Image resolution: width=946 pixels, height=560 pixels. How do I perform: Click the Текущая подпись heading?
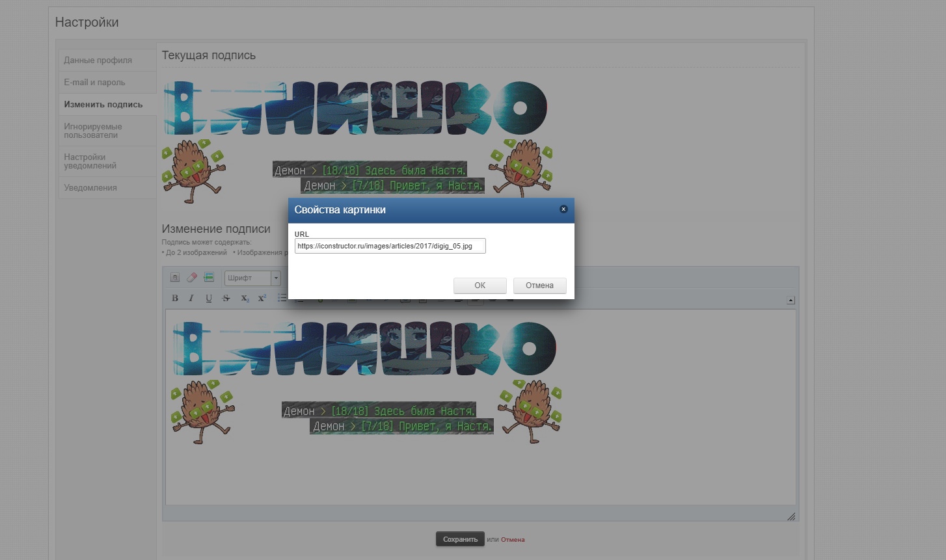pyautogui.click(x=208, y=55)
